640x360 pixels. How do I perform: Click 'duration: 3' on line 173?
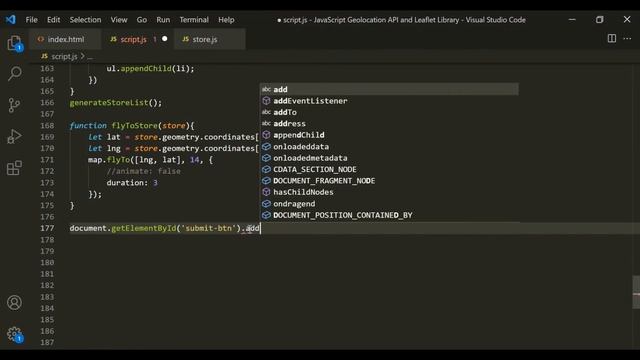coord(132,183)
